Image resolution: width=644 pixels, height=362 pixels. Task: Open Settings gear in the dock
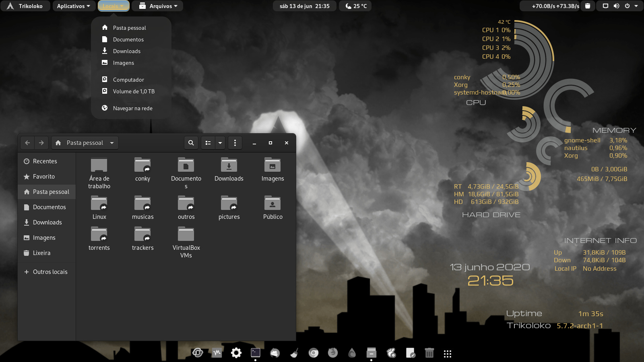click(x=236, y=353)
